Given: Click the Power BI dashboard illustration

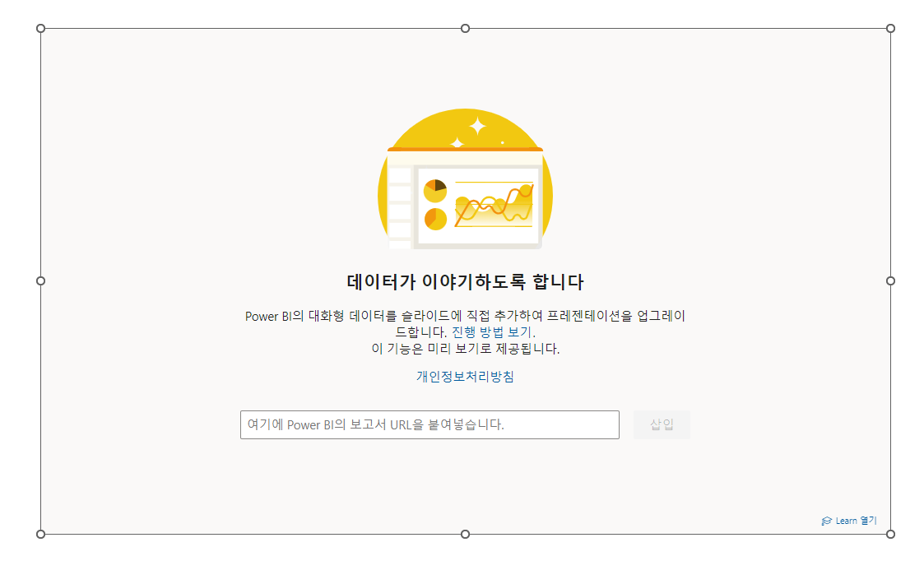Looking at the screenshot, I should (465, 179).
